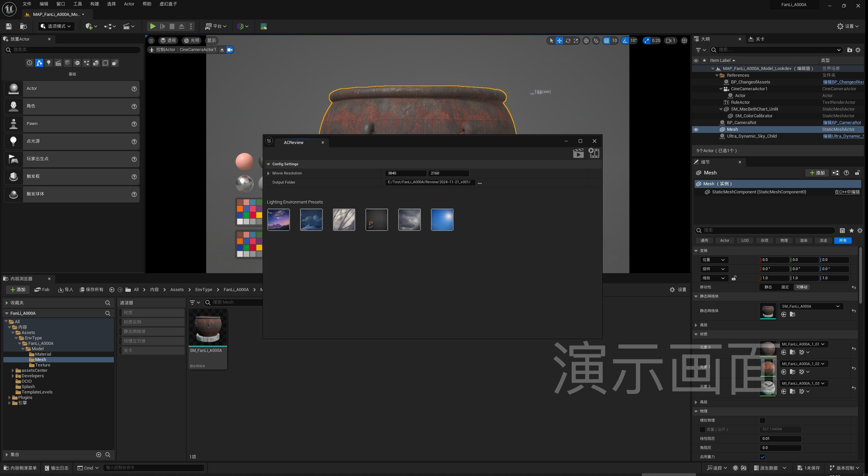Save the current level with the disk icon

9,26
